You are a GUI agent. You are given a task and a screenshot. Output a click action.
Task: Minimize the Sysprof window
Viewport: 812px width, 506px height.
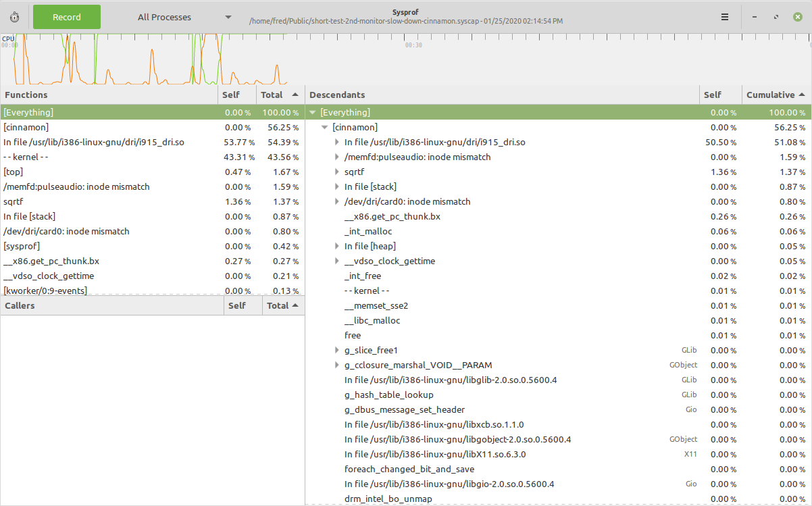[x=755, y=17]
